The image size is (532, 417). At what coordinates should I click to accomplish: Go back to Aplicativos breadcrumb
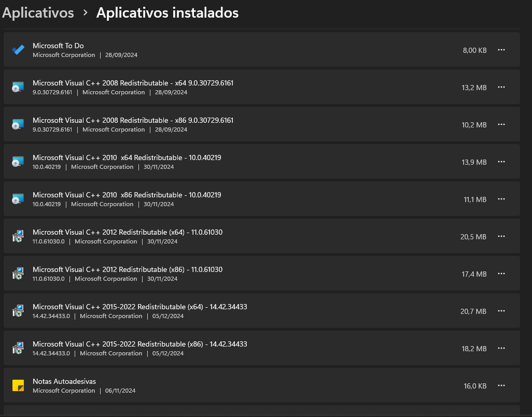(38, 13)
